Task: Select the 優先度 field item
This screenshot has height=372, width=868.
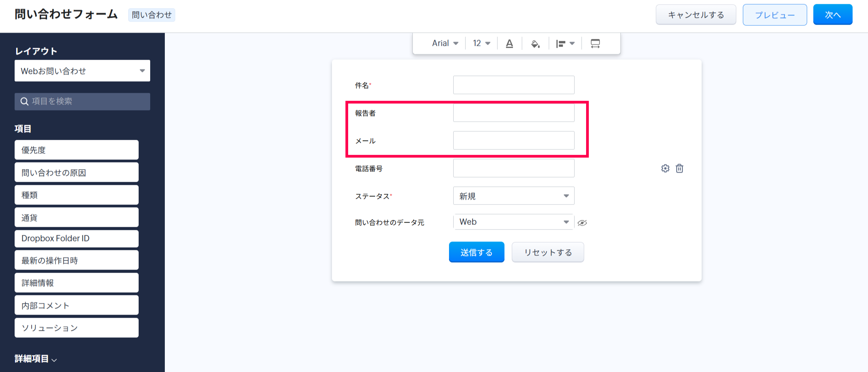Action: 76,150
